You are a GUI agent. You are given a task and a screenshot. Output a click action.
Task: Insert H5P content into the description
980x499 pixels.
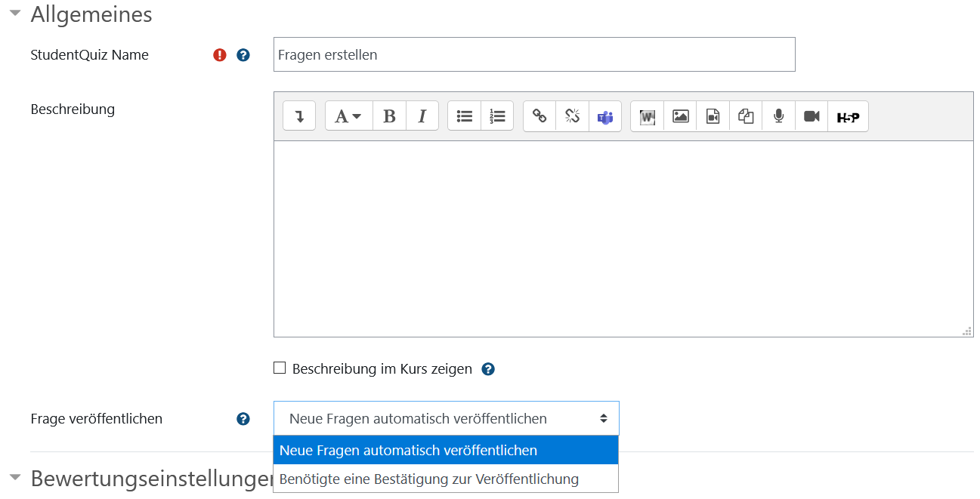click(x=847, y=116)
